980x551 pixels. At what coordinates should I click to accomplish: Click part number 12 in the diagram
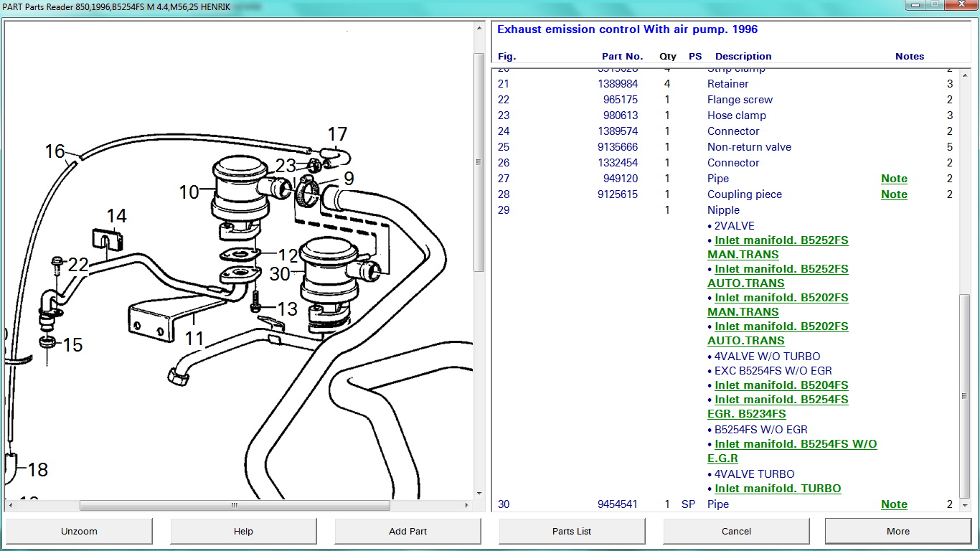tap(288, 255)
